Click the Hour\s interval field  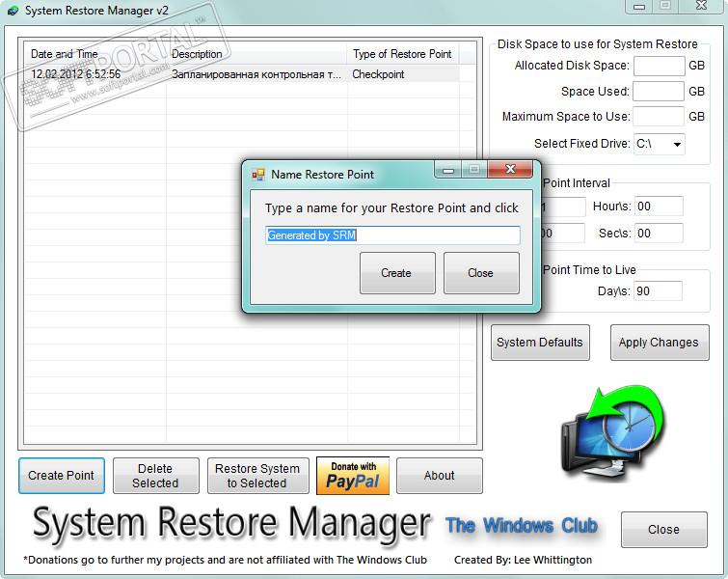(x=659, y=206)
